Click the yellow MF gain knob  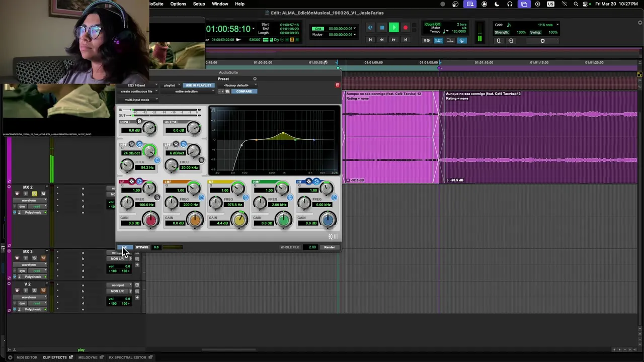click(x=239, y=219)
